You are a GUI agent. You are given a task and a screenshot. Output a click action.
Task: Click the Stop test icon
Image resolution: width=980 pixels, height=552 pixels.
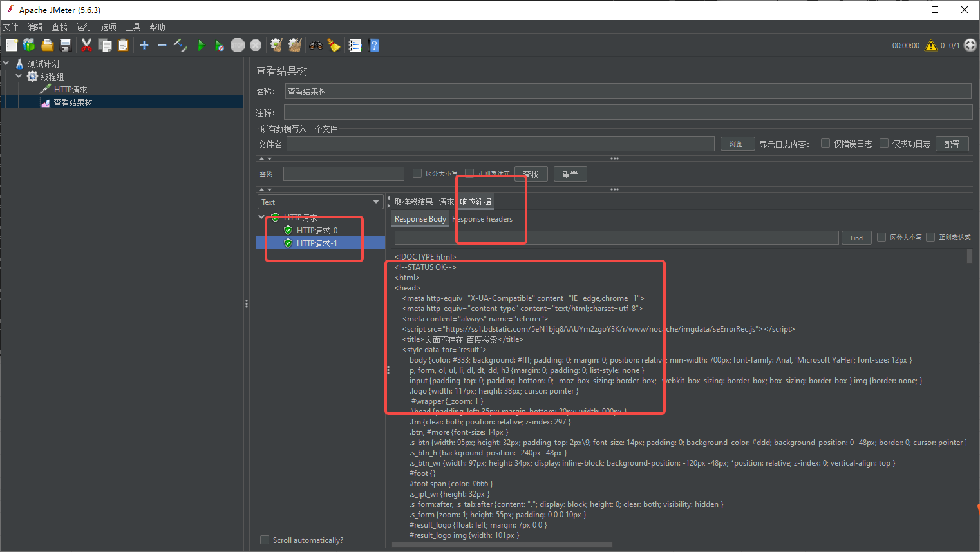pyautogui.click(x=238, y=45)
